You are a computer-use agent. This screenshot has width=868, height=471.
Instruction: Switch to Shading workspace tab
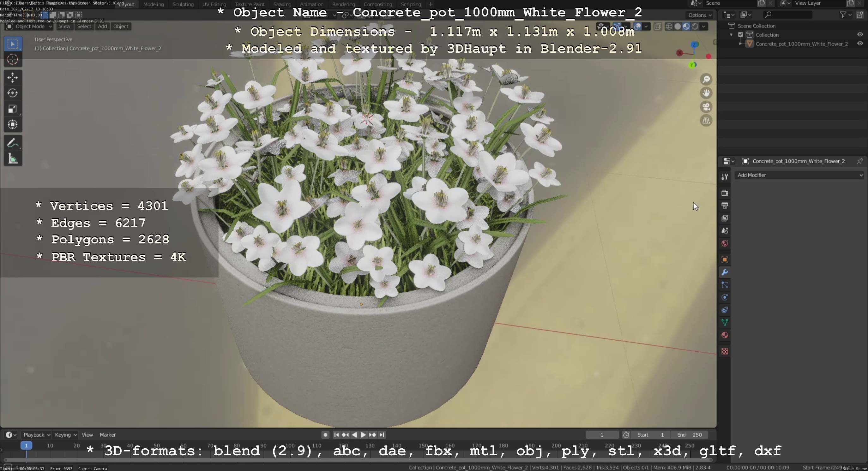tap(282, 4)
